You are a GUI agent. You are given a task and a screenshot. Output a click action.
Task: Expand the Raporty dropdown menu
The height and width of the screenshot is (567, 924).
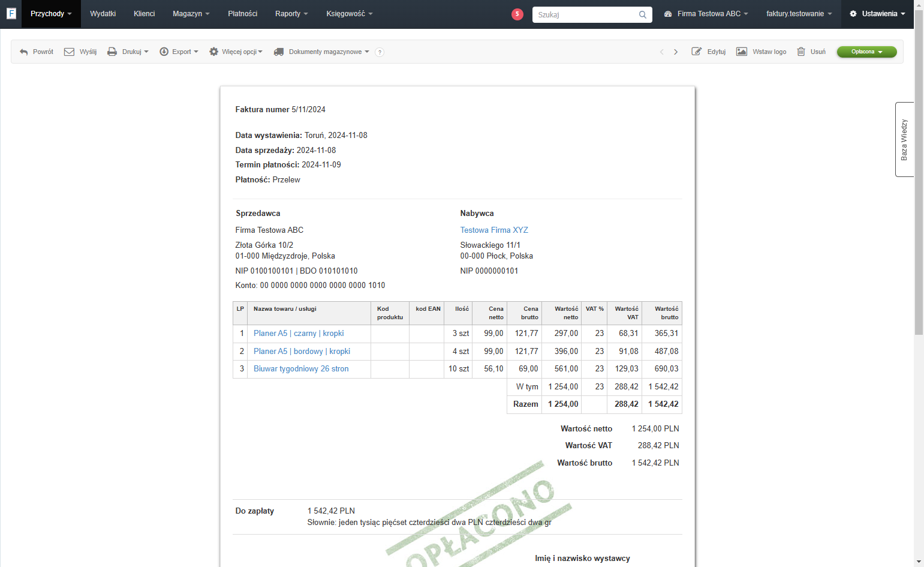coord(291,14)
